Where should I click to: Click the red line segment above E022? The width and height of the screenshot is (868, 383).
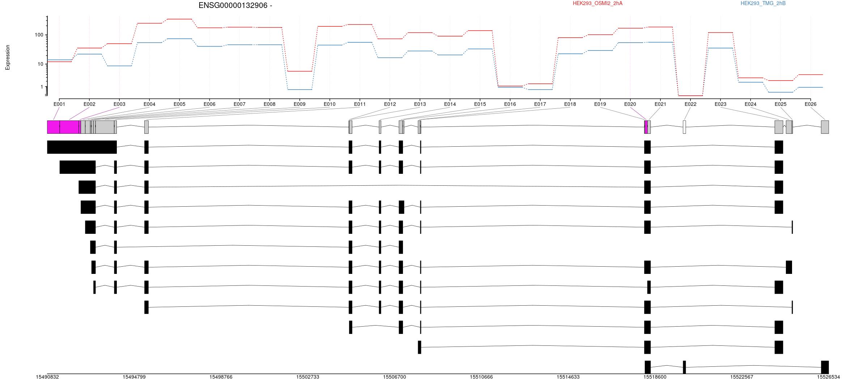[x=690, y=96]
